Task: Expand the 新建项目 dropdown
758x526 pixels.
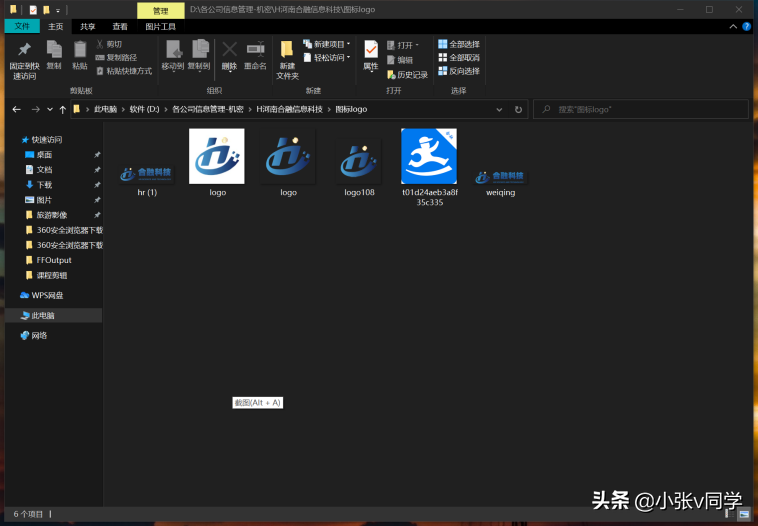Action: click(x=326, y=44)
